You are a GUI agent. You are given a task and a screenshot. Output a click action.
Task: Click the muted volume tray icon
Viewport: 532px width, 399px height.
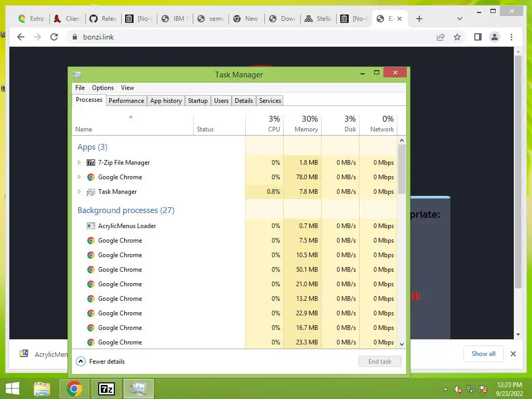tap(458, 389)
